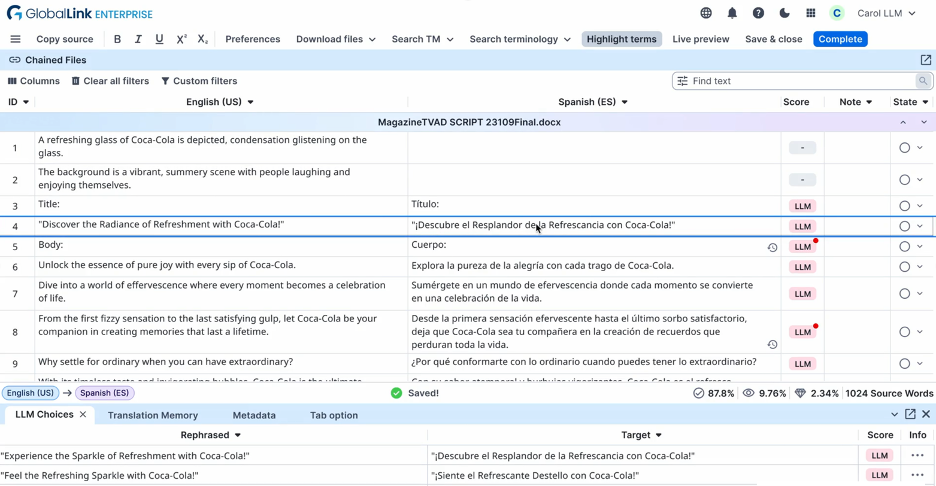Toggle state circle for segment 3

904,206
